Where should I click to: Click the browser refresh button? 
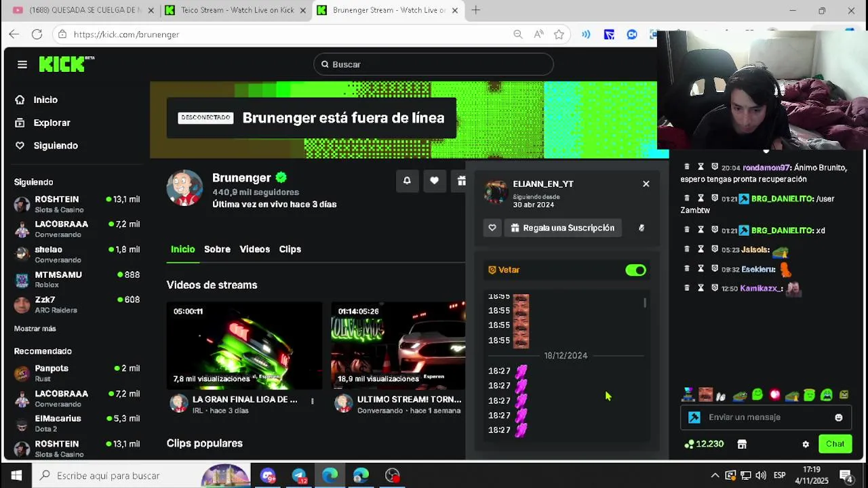[37, 34]
